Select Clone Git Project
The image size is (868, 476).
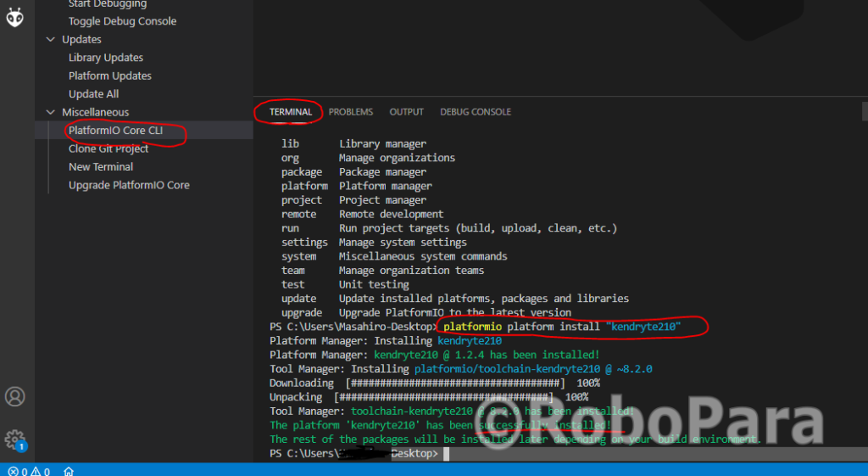[108, 148]
